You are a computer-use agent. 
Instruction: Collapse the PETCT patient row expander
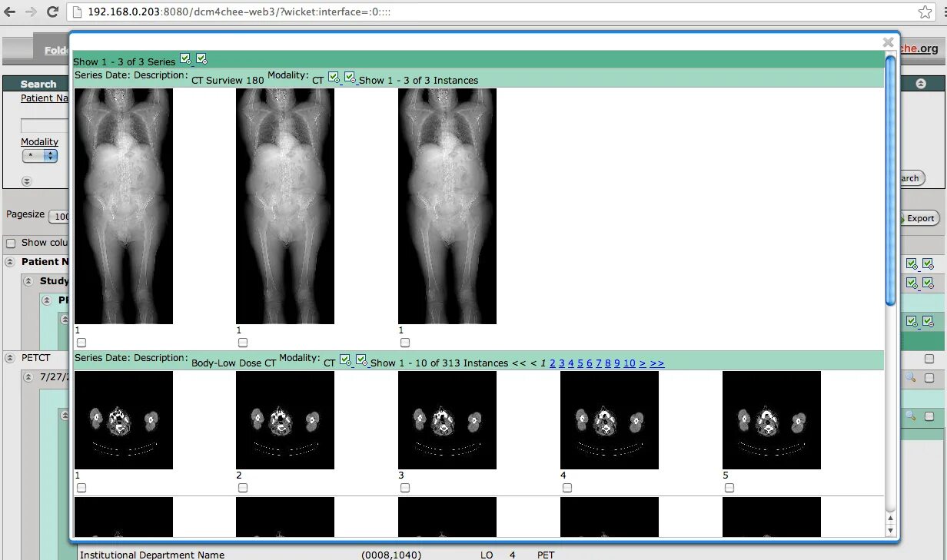pyautogui.click(x=11, y=358)
